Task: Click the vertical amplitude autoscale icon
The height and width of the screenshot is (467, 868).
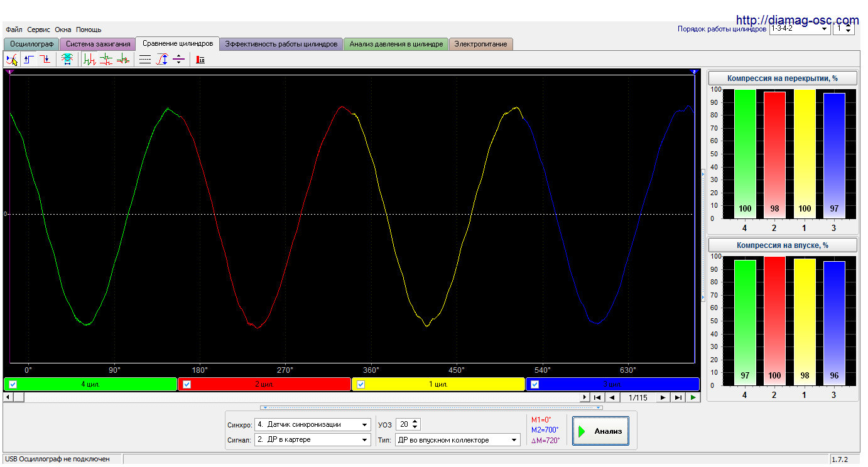Action: 162,60
